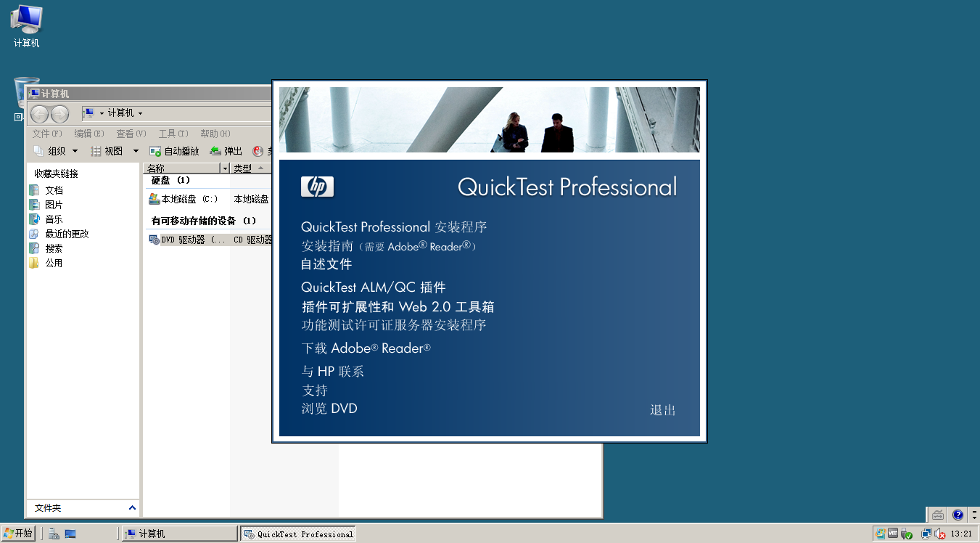This screenshot has height=543, width=980.
Task: Click the muted volume tray icon
Action: pyautogui.click(x=939, y=534)
